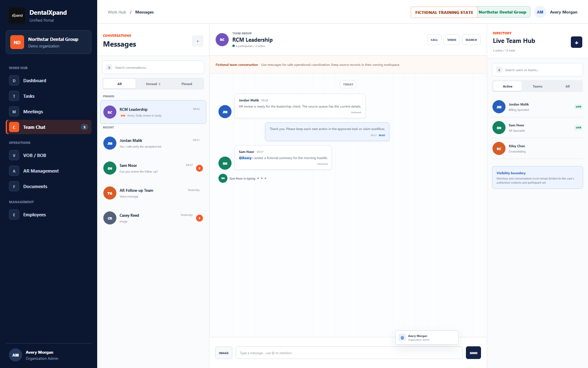Click the SN avatar beside Sam's message
588x368 pixels.
[x=225, y=163]
